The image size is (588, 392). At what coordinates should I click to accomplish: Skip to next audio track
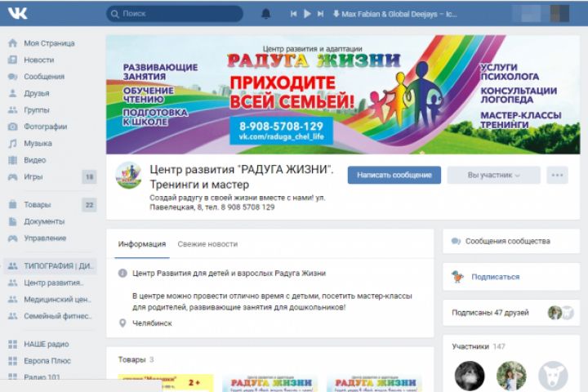point(320,14)
